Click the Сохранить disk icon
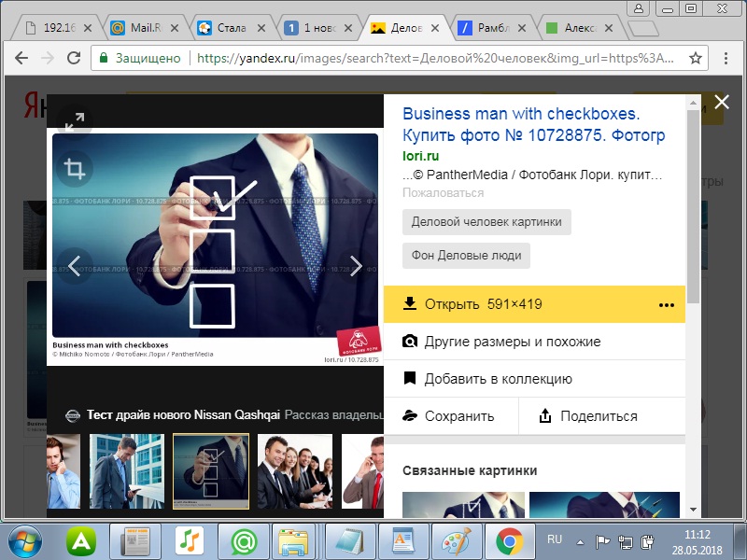 pos(410,415)
